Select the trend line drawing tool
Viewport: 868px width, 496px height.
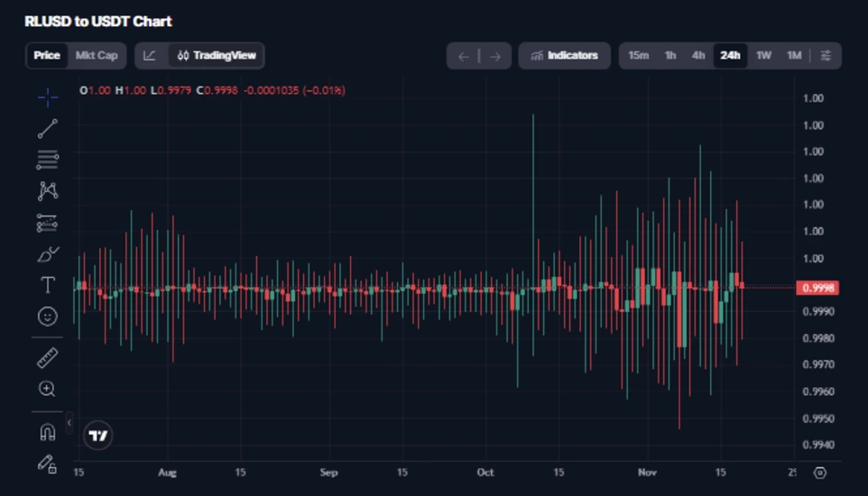pyautogui.click(x=48, y=128)
